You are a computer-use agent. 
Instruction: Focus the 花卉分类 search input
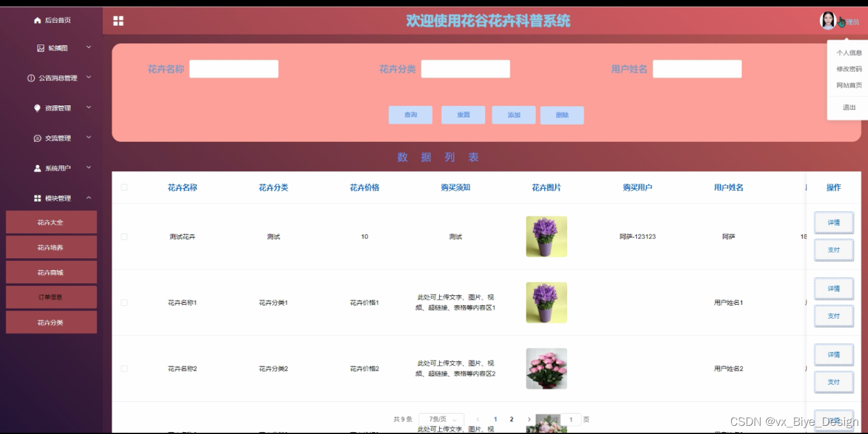tap(466, 69)
